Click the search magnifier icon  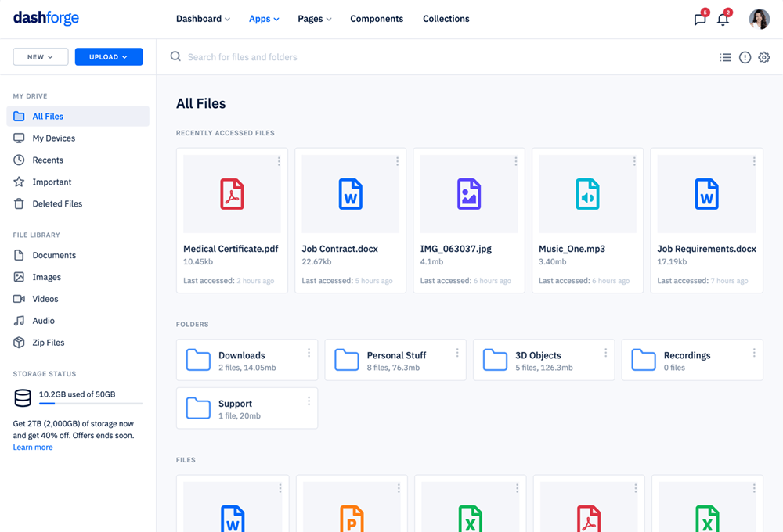175,56
